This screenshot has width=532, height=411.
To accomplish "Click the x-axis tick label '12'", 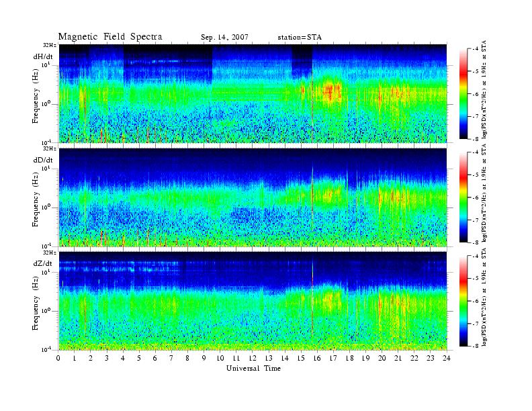I will (252, 358).
